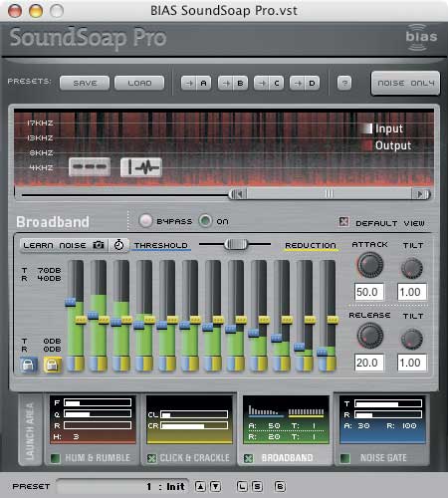Store settings to snapshot D
This screenshot has width=448, height=498.
coord(305,83)
